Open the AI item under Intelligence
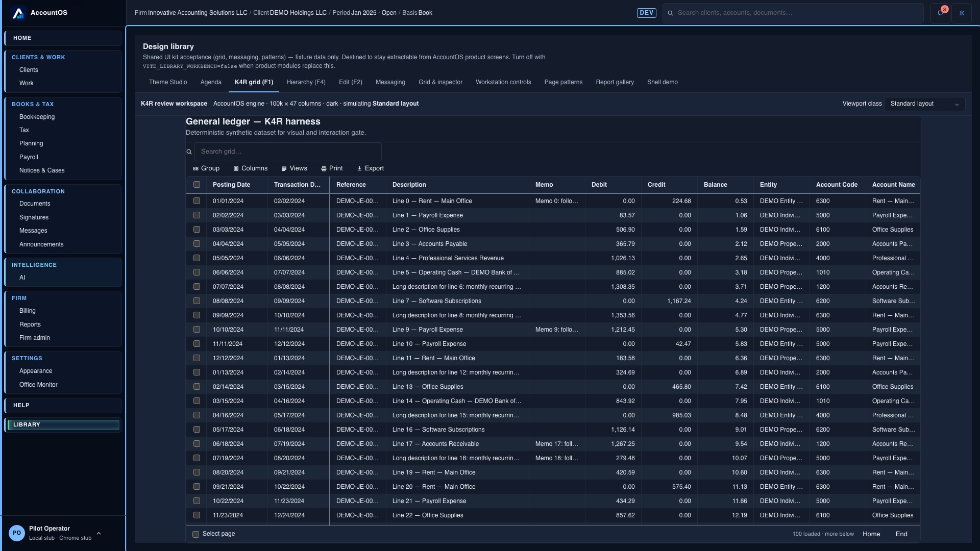The width and height of the screenshot is (980, 551). (22, 278)
